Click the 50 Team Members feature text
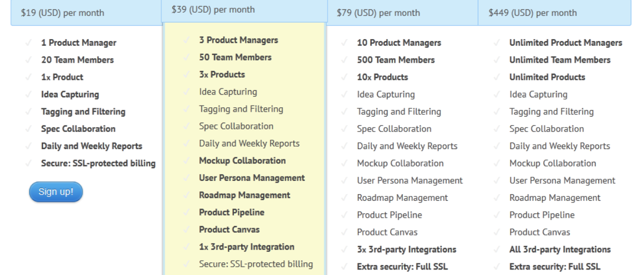The image size is (644, 275). click(235, 57)
